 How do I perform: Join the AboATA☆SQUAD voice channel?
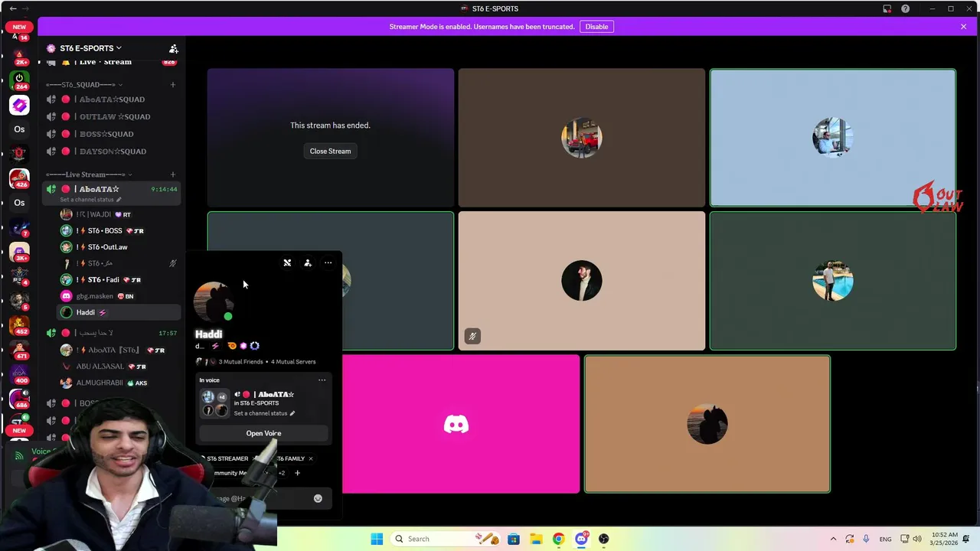click(111, 99)
